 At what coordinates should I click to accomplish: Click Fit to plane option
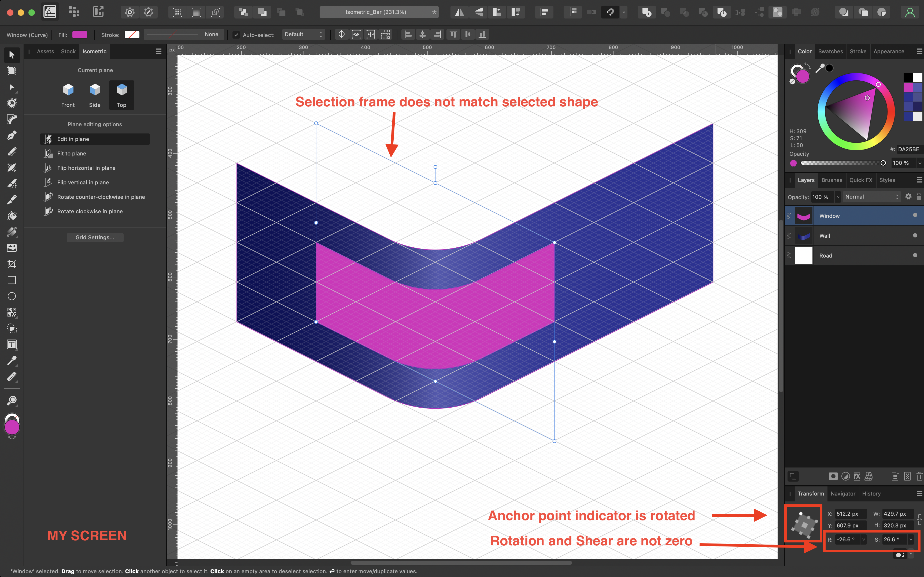pos(95,153)
